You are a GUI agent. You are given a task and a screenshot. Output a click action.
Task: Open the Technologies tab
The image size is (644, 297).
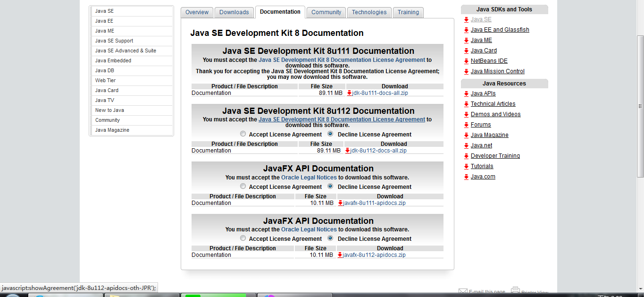[369, 12]
